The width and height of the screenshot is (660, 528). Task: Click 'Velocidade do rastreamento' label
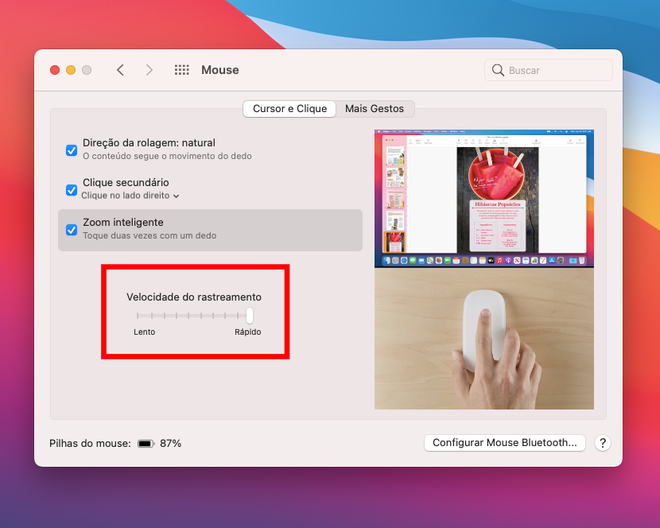click(194, 297)
